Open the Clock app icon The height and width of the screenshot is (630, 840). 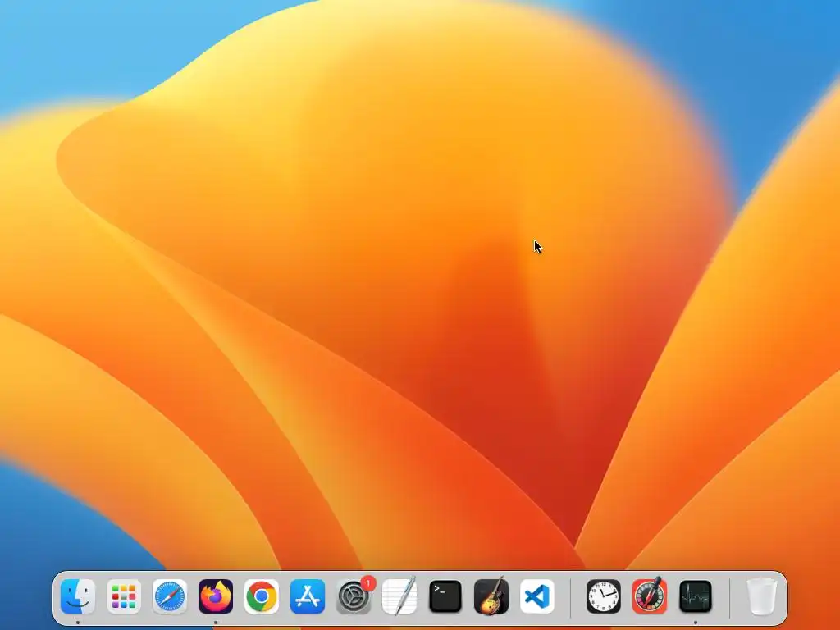point(604,596)
